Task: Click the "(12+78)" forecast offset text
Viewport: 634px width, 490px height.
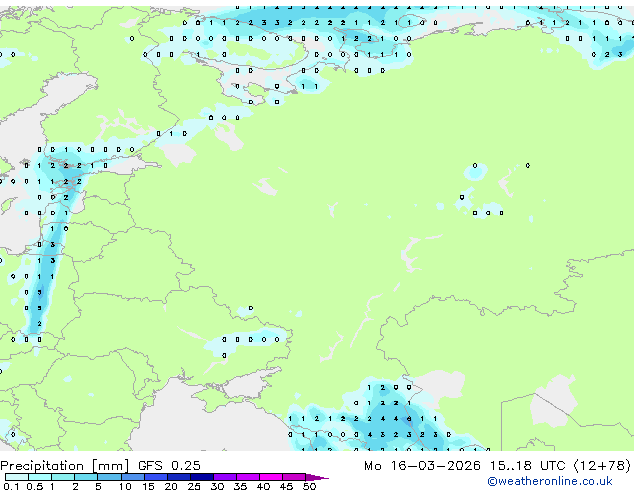Action: tap(602, 466)
